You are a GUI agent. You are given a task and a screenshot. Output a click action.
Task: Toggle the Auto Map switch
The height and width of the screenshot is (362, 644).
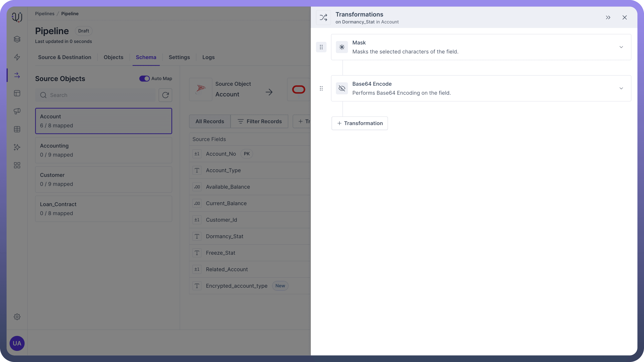coord(144,79)
